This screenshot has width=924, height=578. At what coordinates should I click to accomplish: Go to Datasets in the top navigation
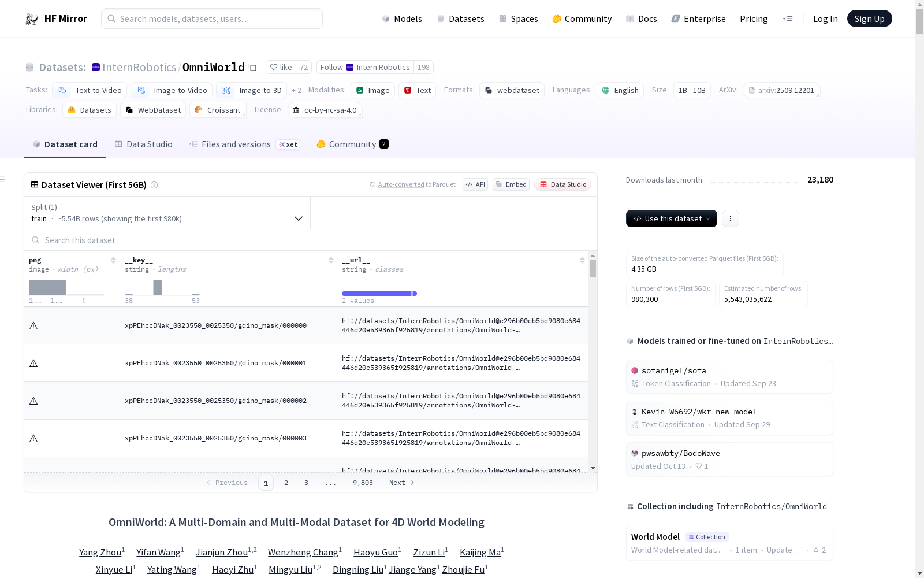(x=460, y=18)
